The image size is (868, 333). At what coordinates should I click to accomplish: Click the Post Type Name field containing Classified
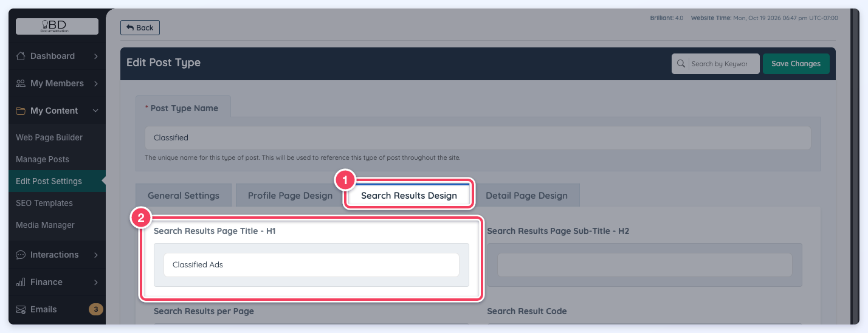coord(478,138)
